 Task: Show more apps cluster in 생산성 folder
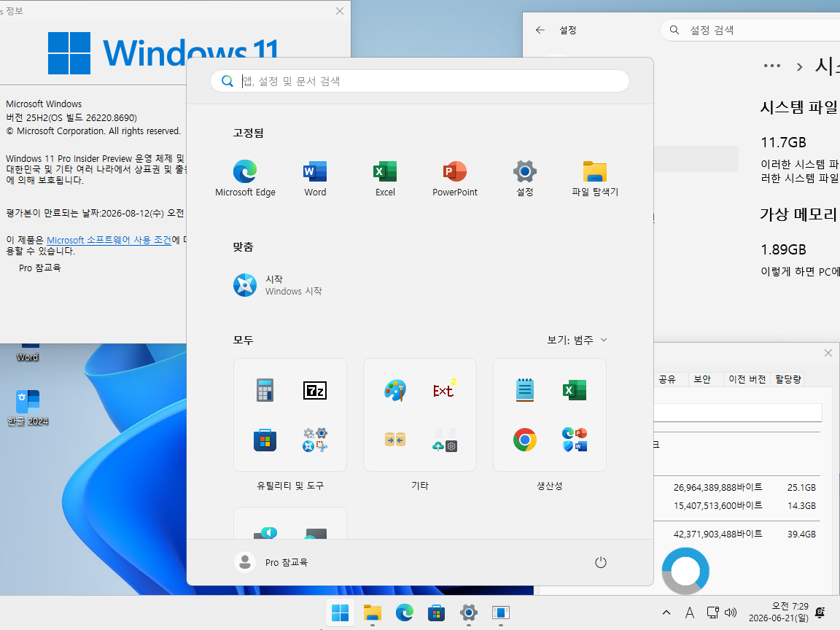coord(575,440)
